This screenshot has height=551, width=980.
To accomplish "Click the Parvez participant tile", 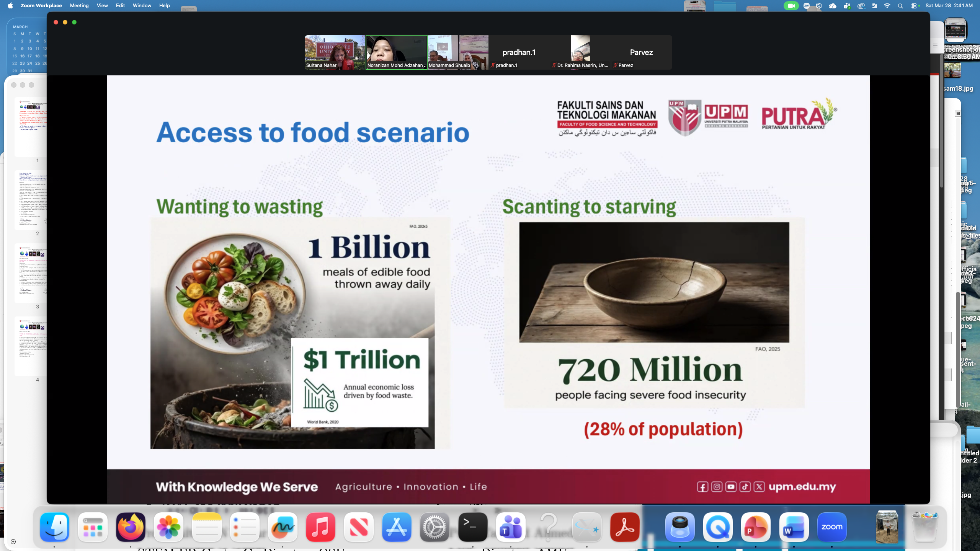I will [641, 52].
